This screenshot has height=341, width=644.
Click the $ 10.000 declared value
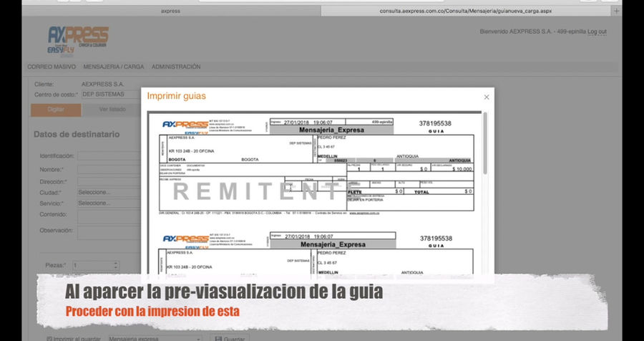click(x=462, y=169)
